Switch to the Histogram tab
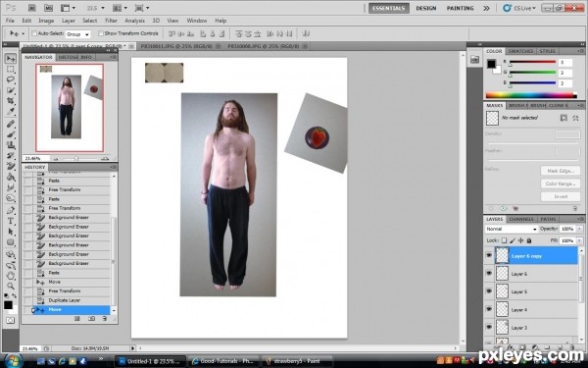Screen dimensions: 588x368 [x=68, y=57]
